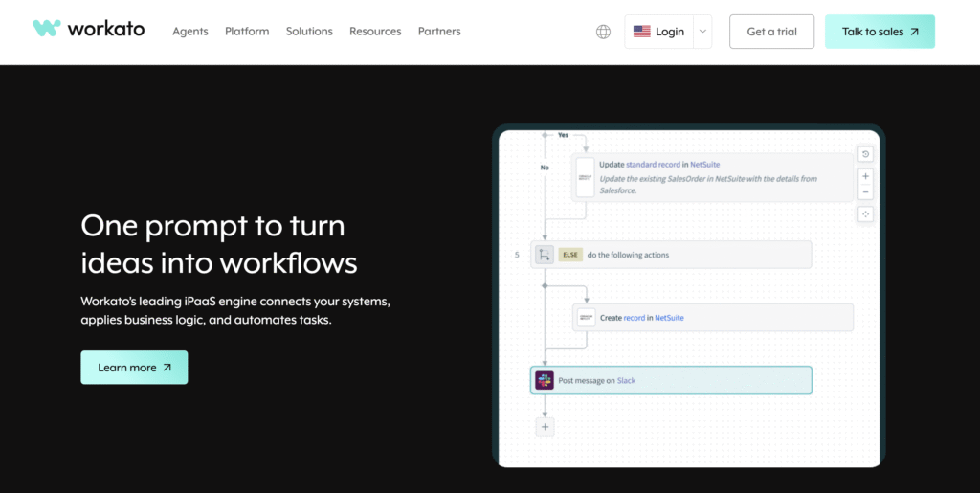This screenshot has width=980, height=493.
Task: Click NetSuite icon in Create record step
Action: coord(587,318)
